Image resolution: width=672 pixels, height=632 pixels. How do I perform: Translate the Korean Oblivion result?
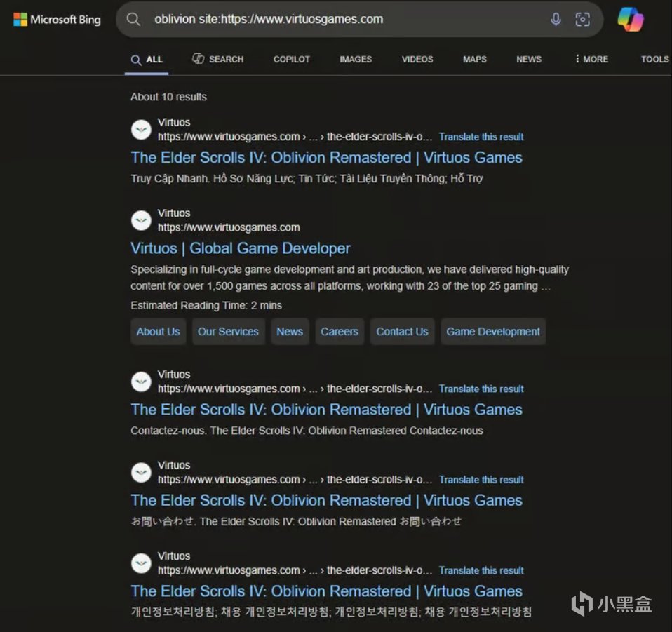point(481,571)
